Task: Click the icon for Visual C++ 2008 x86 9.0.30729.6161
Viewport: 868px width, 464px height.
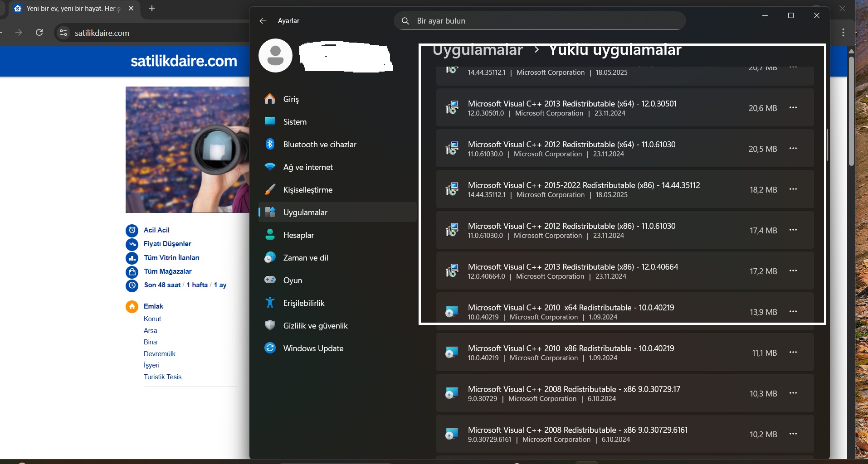Action: click(x=452, y=434)
